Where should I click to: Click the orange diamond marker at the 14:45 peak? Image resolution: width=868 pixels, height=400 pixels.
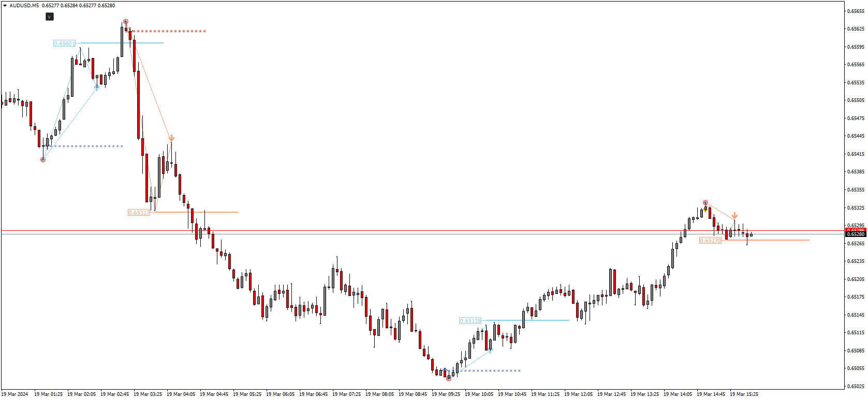click(x=705, y=209)
